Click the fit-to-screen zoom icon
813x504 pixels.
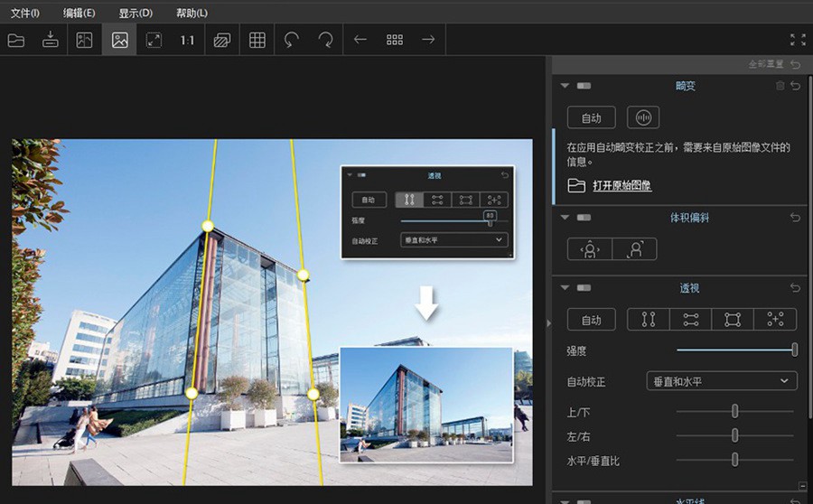pyautogui.click(x=154, y=40)
